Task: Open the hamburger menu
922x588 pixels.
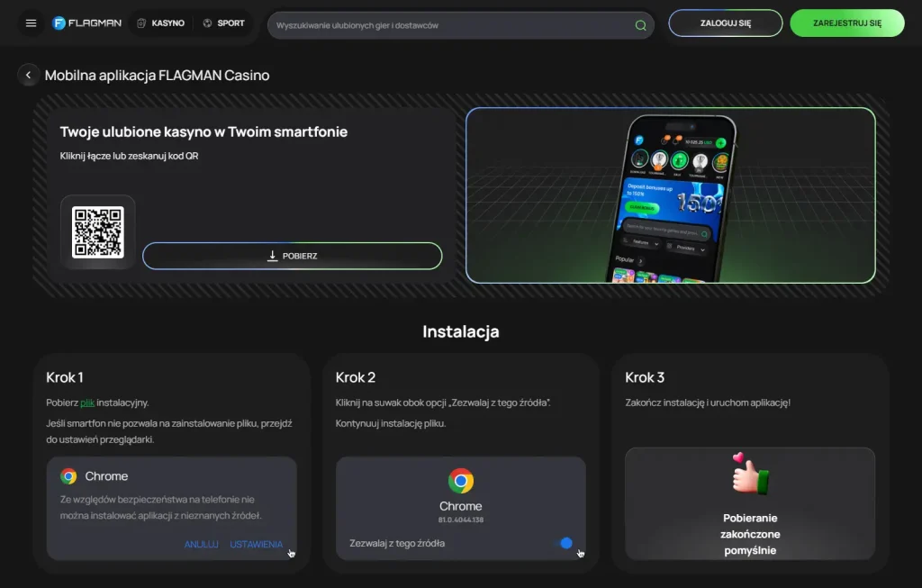Action: click(32, 23)
